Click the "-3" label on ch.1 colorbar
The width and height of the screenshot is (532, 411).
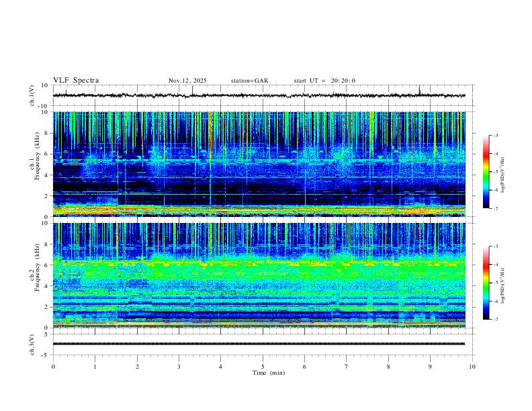click(495, 135)
